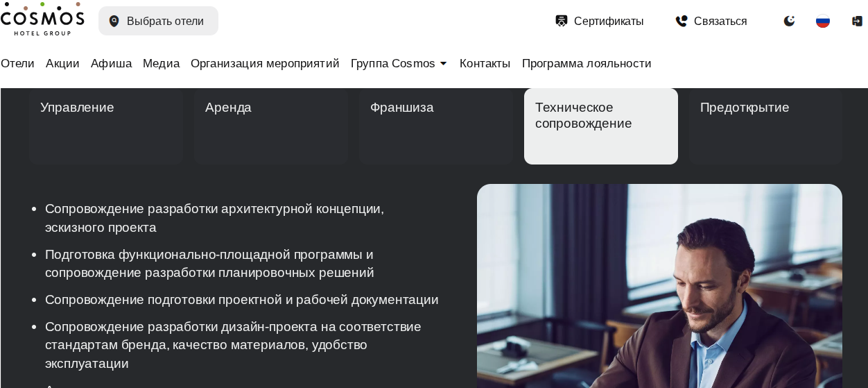Expand the Группа Cosmos dropdown arrow
Screen dimensions: 868x388
tap(444, 64)
